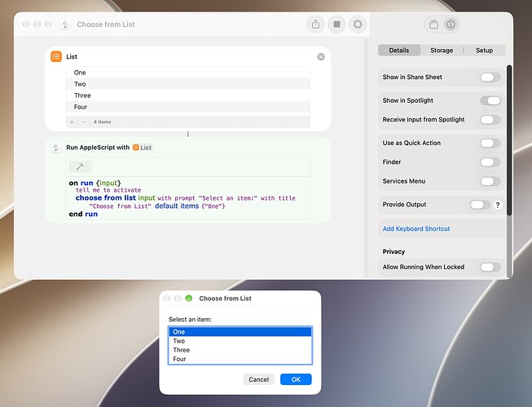Click the shortcut name 'Choose from List' in title bar
Viewport: 532px width, 407px height.
tap(106, 24)
